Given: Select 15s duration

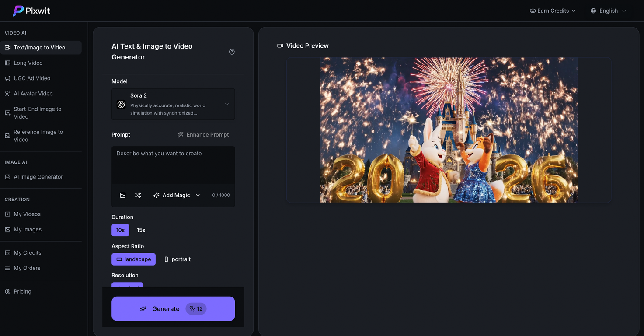Looking at the screenshot, I should point(141,230).
